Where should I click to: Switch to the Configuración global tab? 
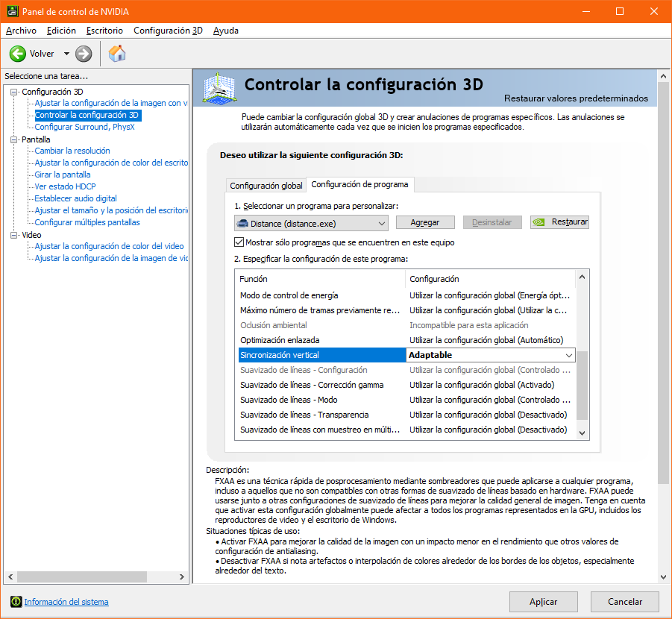click(x=266, y=186)
